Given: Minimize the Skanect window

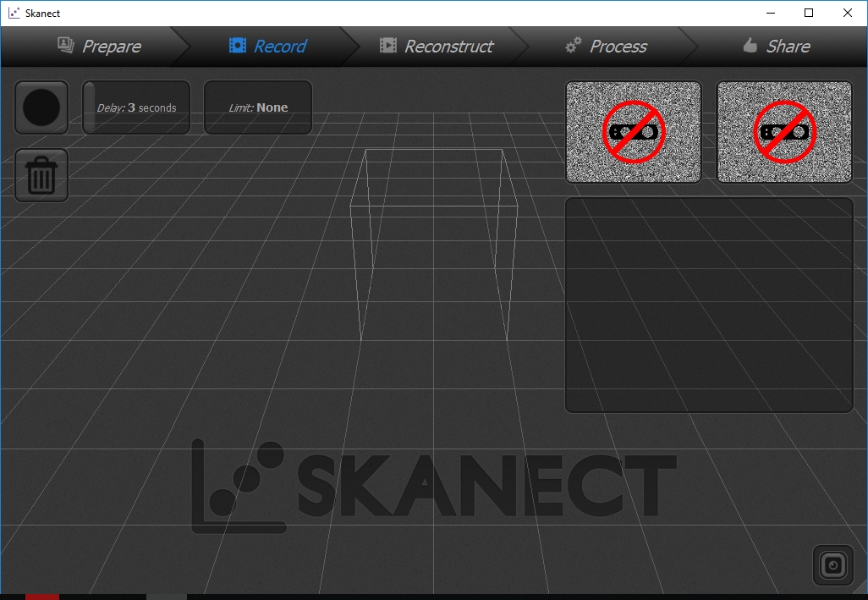Looking at the screenshot, I should 771,13.
